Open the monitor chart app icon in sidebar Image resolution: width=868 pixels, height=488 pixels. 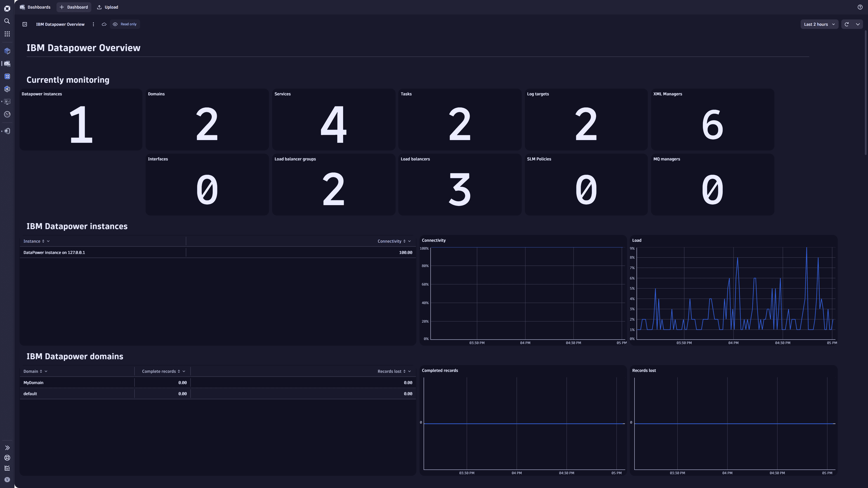[x=7, y=102]
